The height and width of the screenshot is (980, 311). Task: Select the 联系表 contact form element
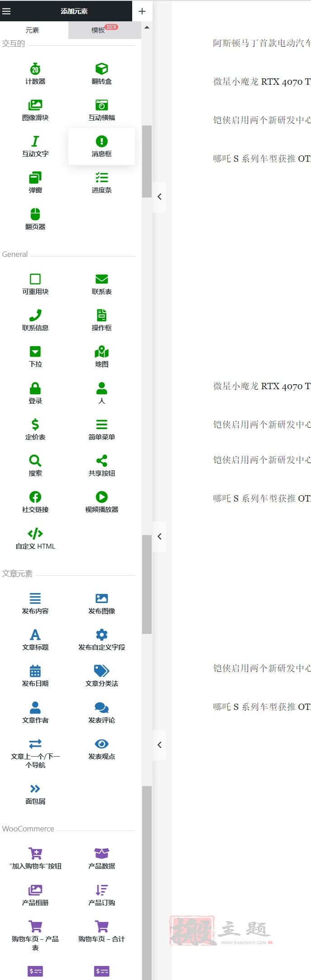pos(102,284)
